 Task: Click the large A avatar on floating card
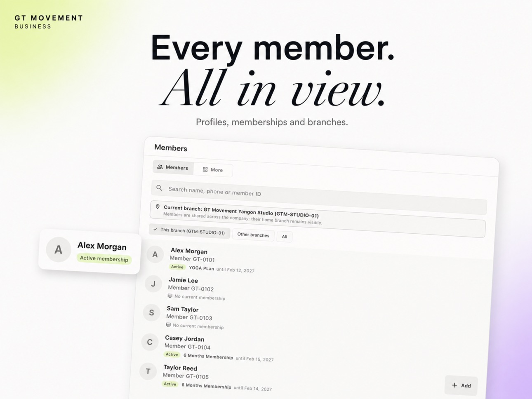point(59,249)
